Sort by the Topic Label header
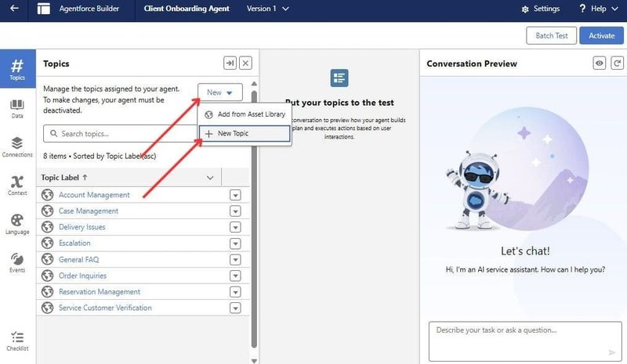The height and width of the screenshot is (364, 627). pos(64,178)
